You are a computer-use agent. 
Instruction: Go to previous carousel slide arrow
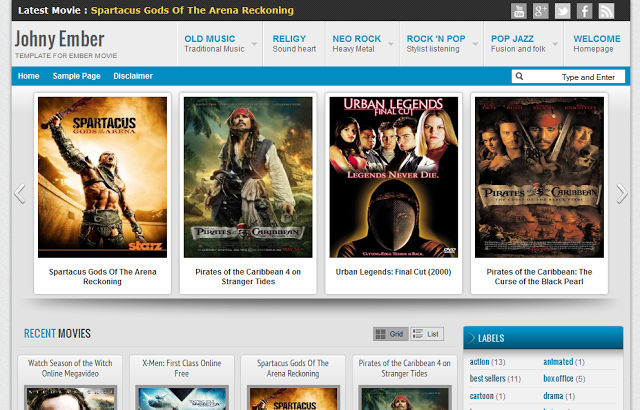20,193
